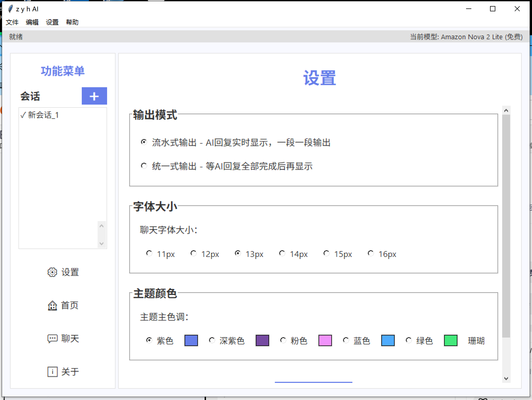Select unified output mode radio button

click(144, 166)
